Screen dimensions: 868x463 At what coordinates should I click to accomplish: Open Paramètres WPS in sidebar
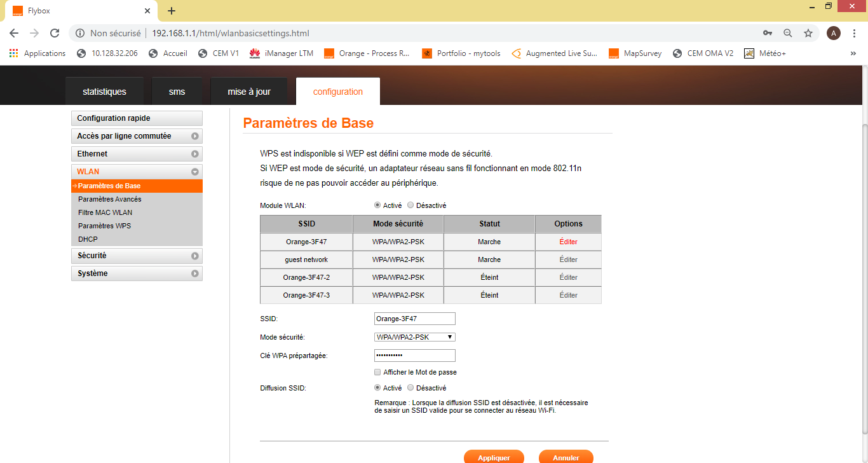104,226
